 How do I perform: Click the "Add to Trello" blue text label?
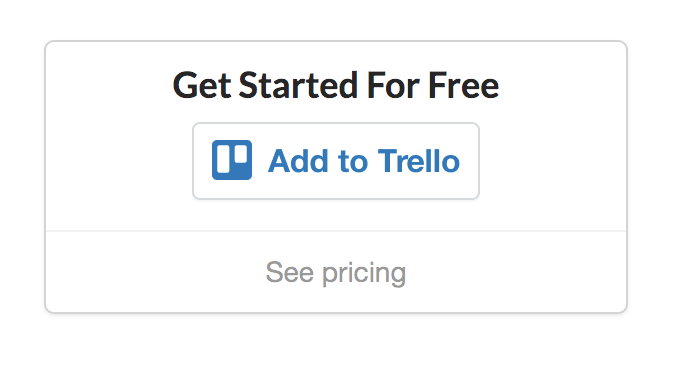click(x=364, y=161)
